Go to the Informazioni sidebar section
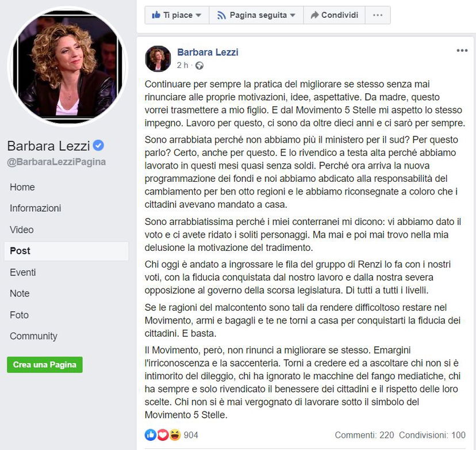Viewport: 476px width, 450px height. [36, 208]
